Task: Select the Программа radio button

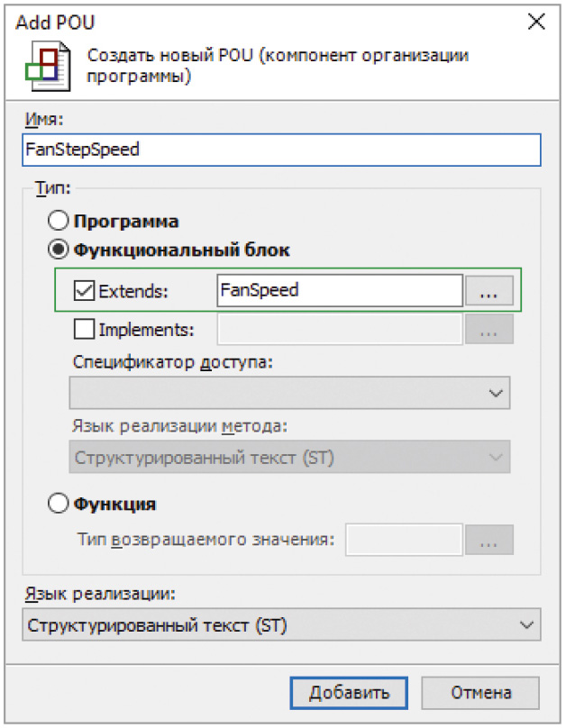Action: pyautogui.click(x=58, y=221)
